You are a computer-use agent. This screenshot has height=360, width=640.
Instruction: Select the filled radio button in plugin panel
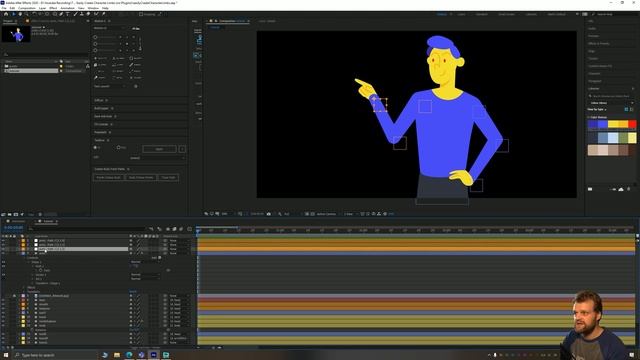[x=96, y=147]
